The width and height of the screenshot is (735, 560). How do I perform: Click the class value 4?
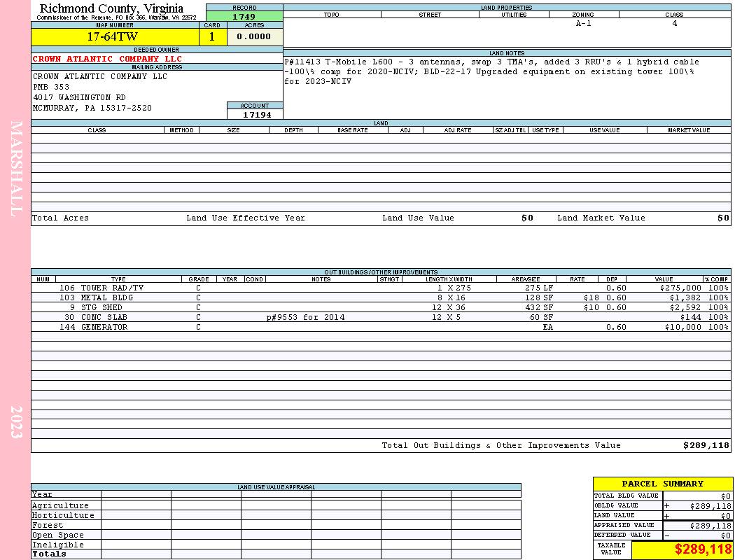tap(675, 23)
